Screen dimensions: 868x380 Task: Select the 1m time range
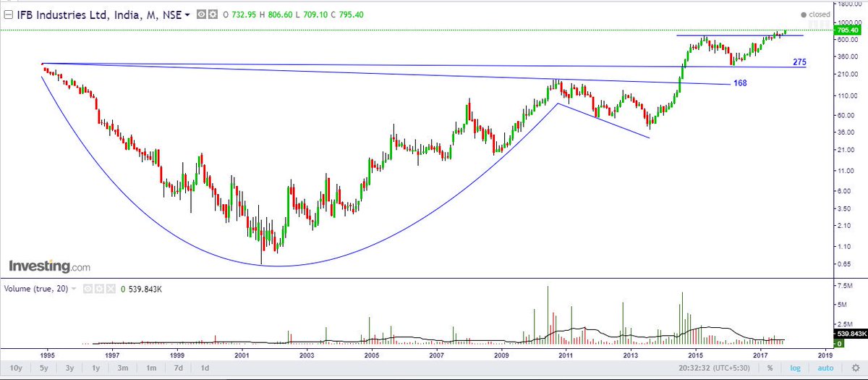coord(150,368)
